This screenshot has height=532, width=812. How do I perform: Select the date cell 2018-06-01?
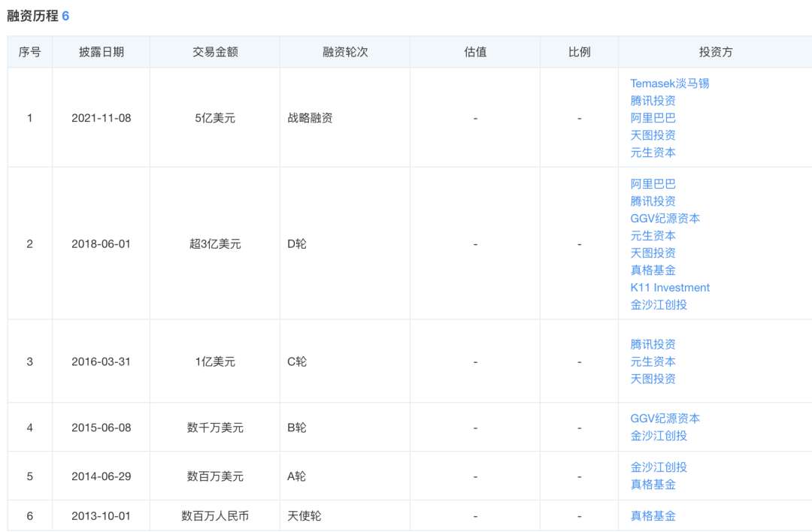pyautogui.click(x=101, y=243)
